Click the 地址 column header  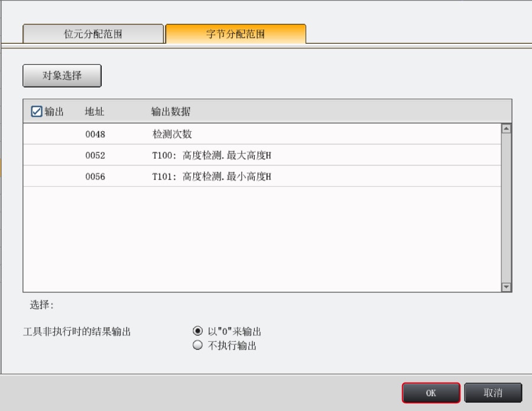tap(95, 112)
